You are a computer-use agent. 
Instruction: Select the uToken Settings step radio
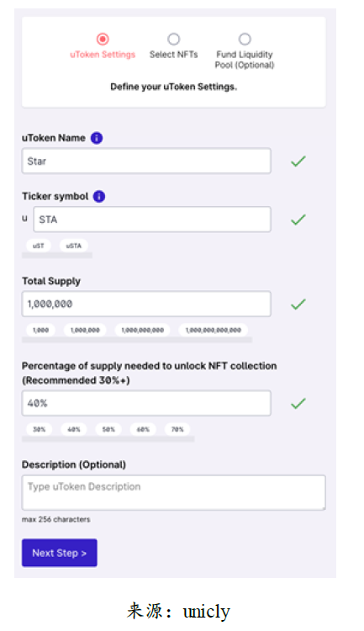pyautogui.click(x=103, y=39)
